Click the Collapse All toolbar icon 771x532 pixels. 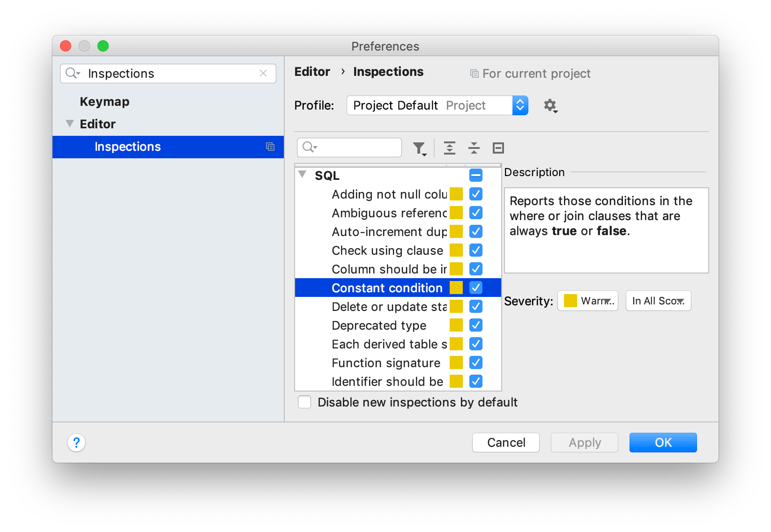[x=474, y=148]
